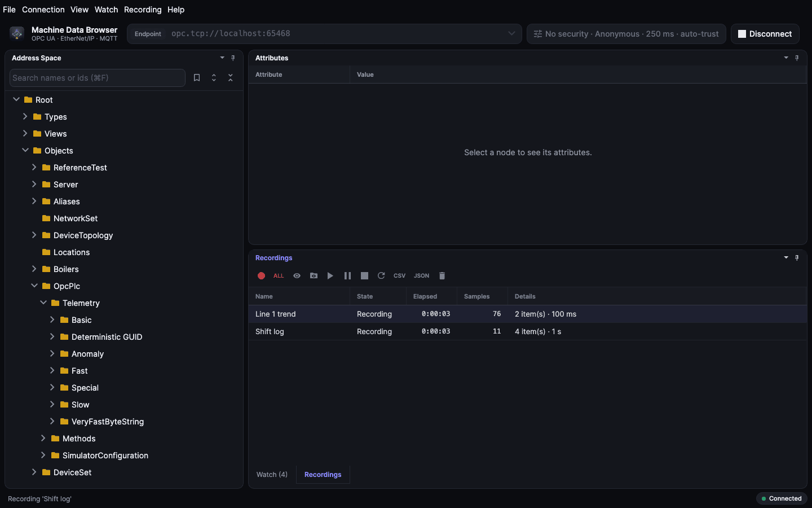Click the eye icon in the Recordings toolbar
This screenshot has height=508, width=812.
tap(297, 275)
